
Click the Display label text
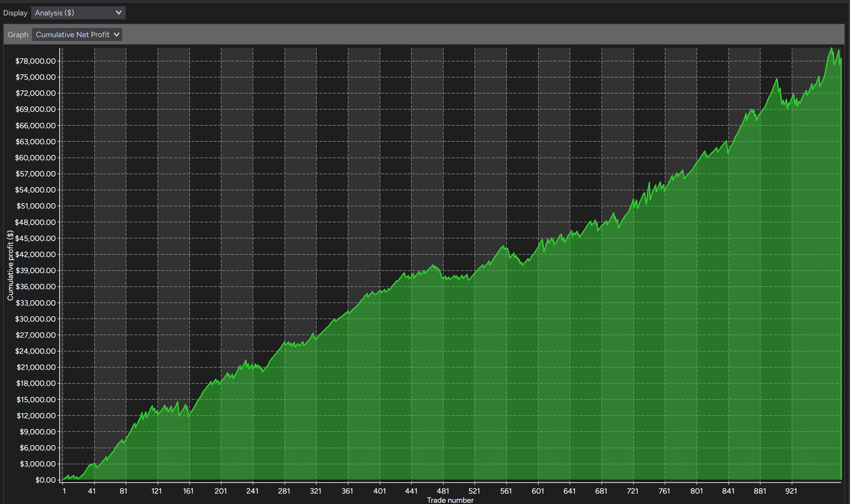pyautogui.click(x=15, y=13)
